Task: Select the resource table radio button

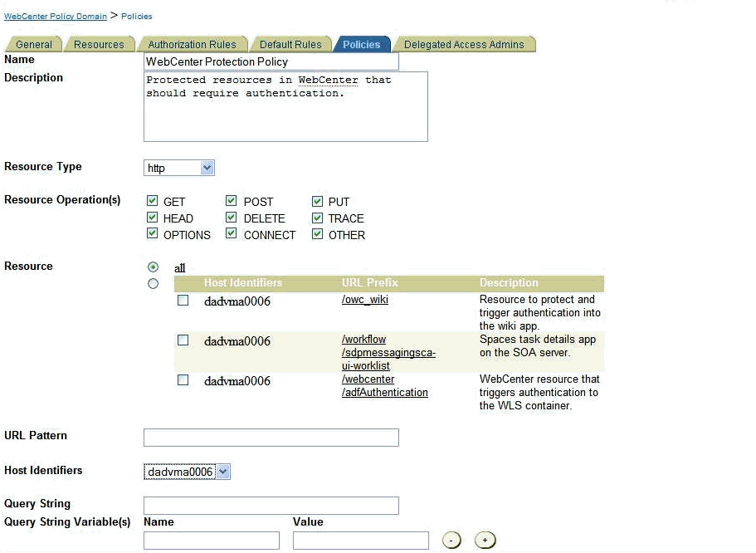Action: tap(153, 284)
